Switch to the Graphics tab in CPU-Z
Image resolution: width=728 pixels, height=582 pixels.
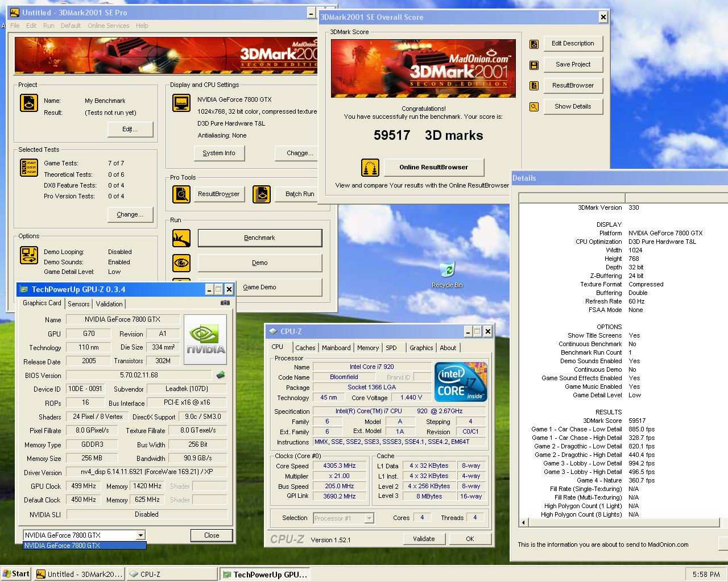point(421,348)
